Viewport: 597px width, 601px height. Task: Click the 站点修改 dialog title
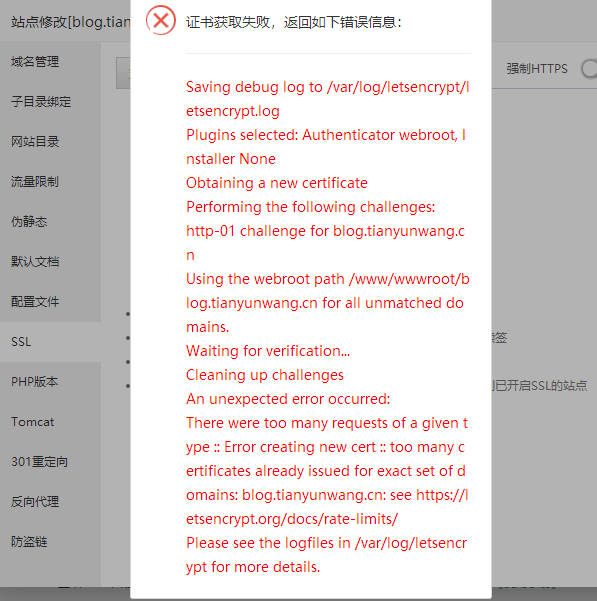[71, 22]
